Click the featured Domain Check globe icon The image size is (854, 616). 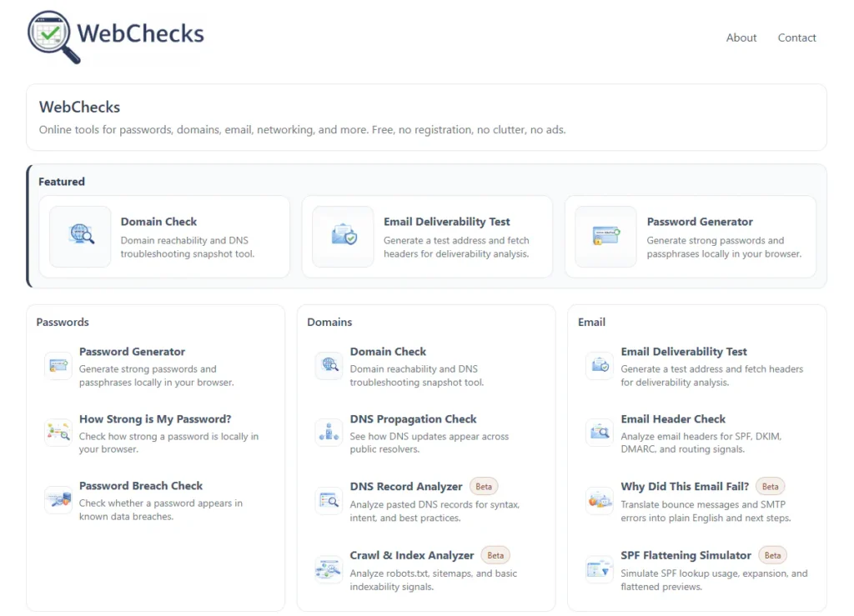point(81,237)
